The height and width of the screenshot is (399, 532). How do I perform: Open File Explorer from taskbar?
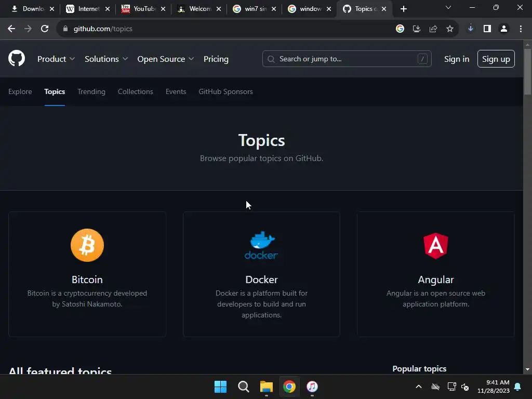point(267,387)
